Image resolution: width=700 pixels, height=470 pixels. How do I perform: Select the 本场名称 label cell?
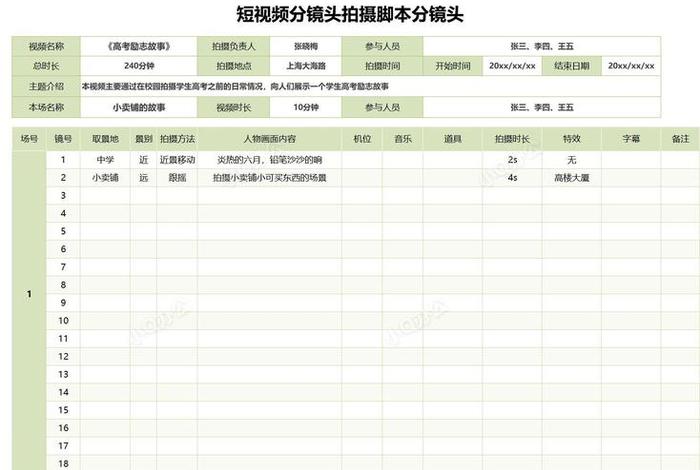46,108
